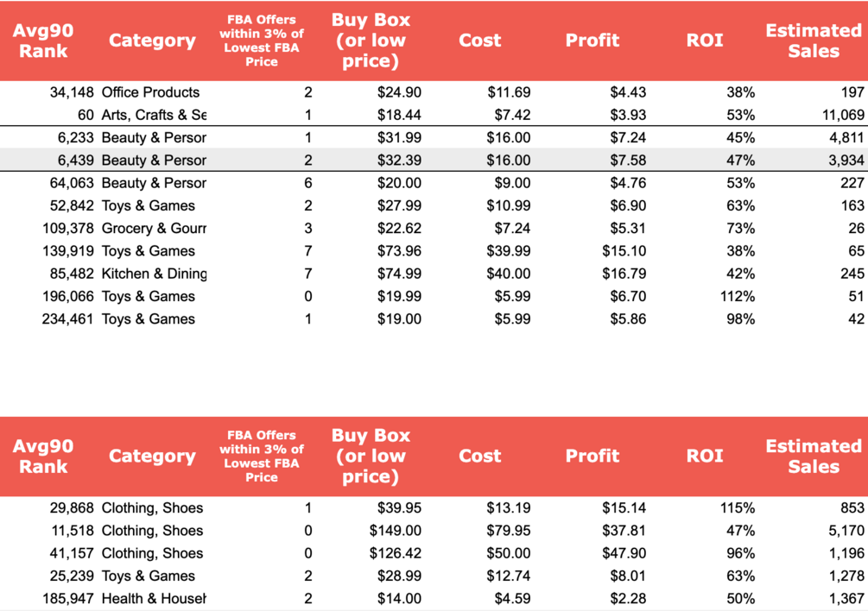Click the bottom table's Cost header
This screenshot has width=868, height=611.
click(x=479, y=456)
